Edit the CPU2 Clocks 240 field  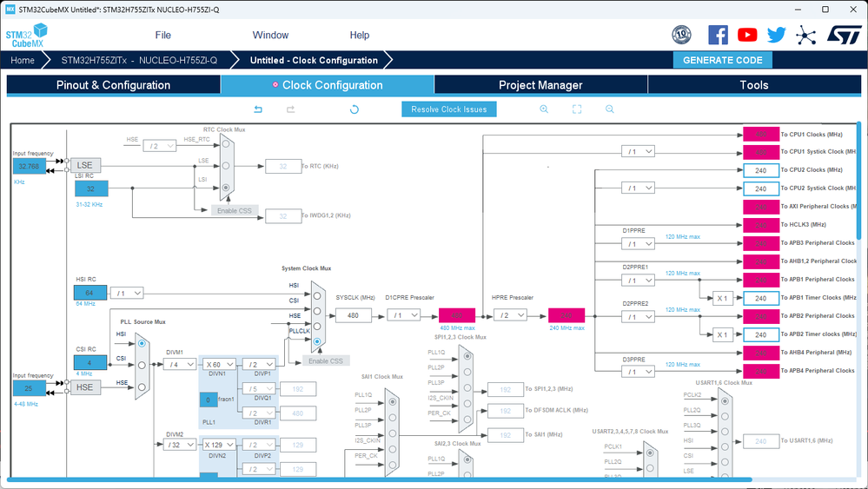coord(761,170)
